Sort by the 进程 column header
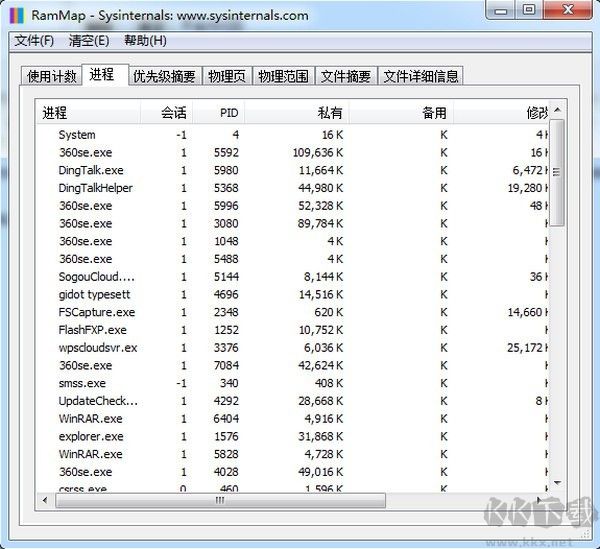The height and width of the screenshot is (549, 600). 88,112
